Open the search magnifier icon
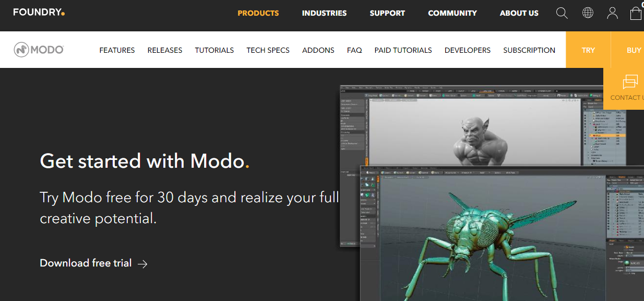The image size is (644, 301). point(562,13)
